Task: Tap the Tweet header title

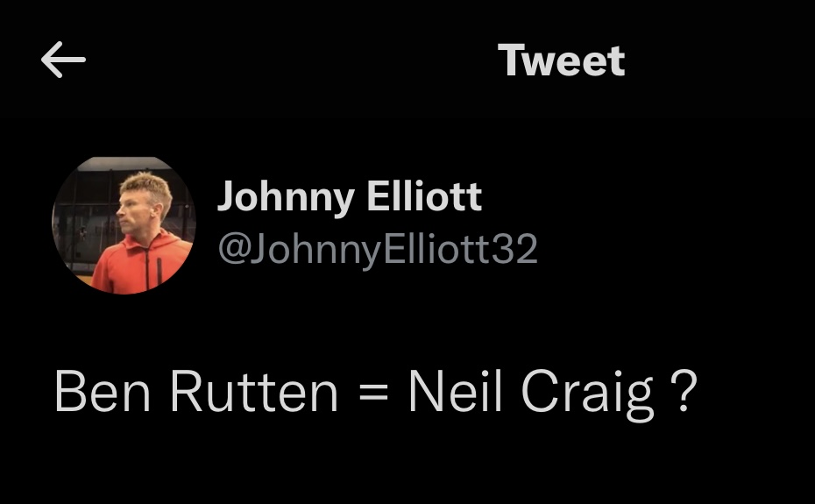Action: 562,60
